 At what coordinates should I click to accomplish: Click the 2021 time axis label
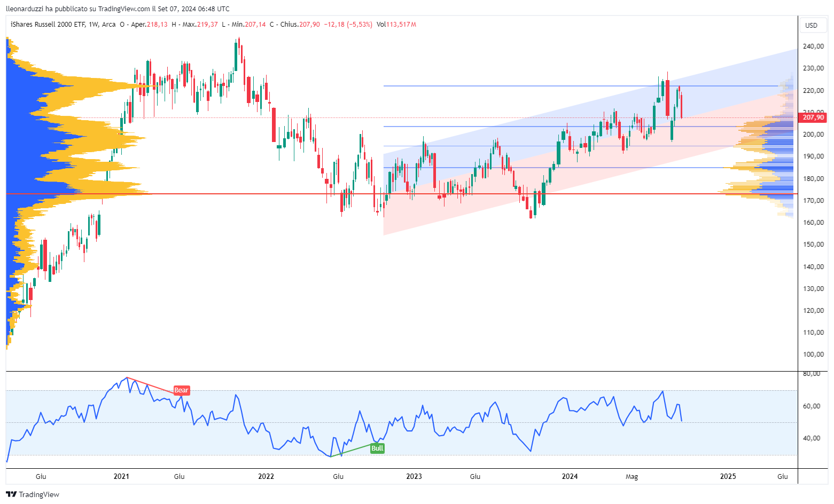(x=121, y=476)
